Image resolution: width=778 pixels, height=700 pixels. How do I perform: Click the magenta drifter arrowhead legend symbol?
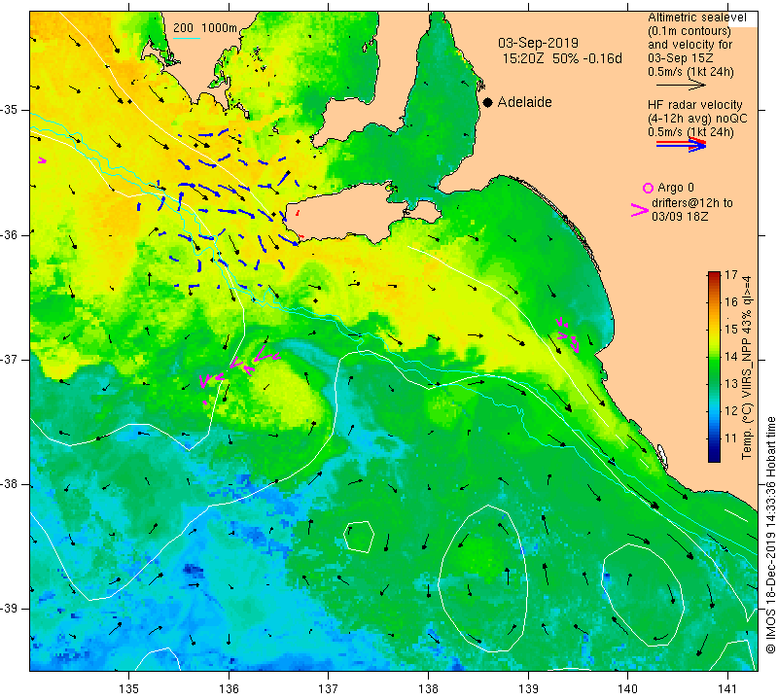[x=640, y=210]
